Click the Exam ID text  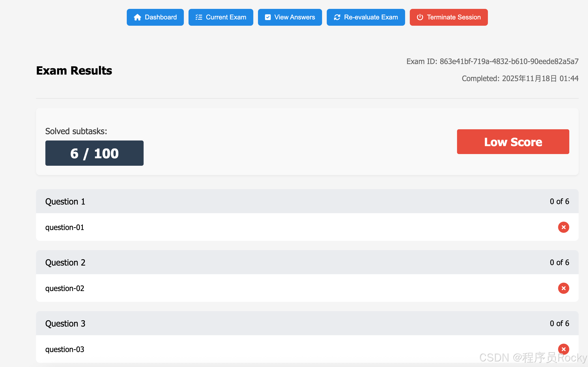coord(492,61)
